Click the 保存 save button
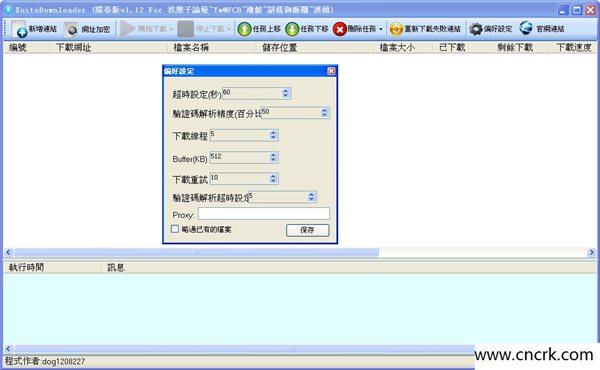Viewport: 600px width, 370px height. point(307,230)
